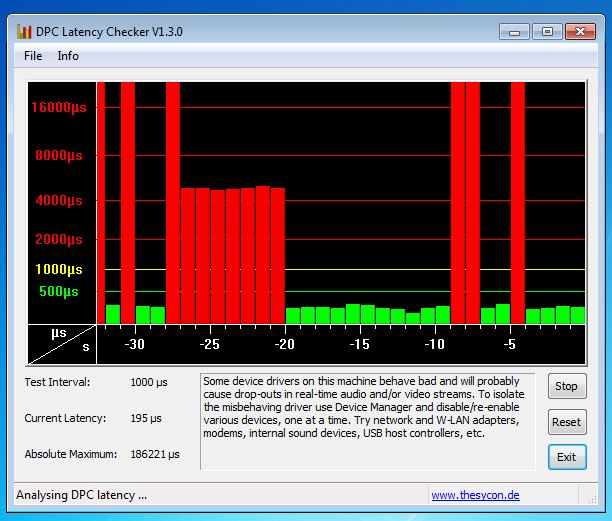Screen dimensions: 612x521
Task: Click the -10 seconds axis label
Action: (x=434, y=344)
